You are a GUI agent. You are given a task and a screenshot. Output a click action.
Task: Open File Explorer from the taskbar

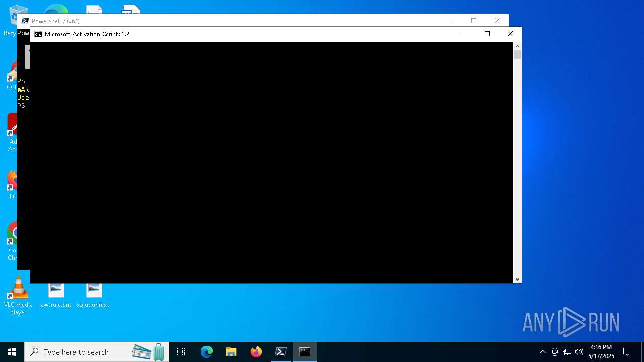pyautogui.click(x=231, y=352)
